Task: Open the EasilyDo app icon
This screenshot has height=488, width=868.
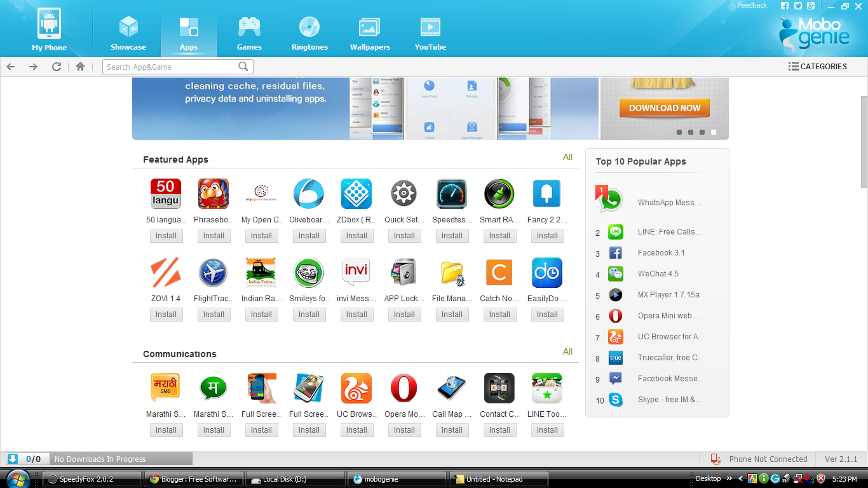Action: (x=547, y=273)
